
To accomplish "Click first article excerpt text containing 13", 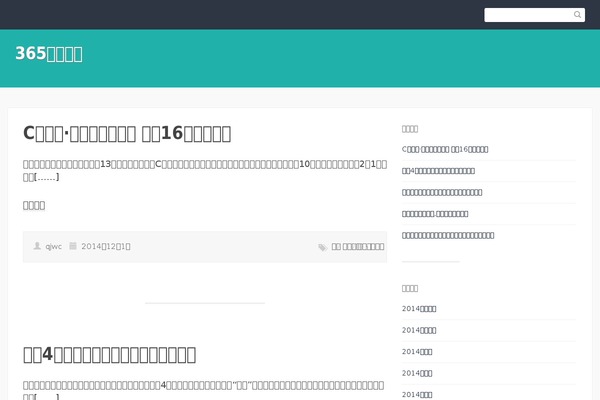I will (x=205, y=170).
